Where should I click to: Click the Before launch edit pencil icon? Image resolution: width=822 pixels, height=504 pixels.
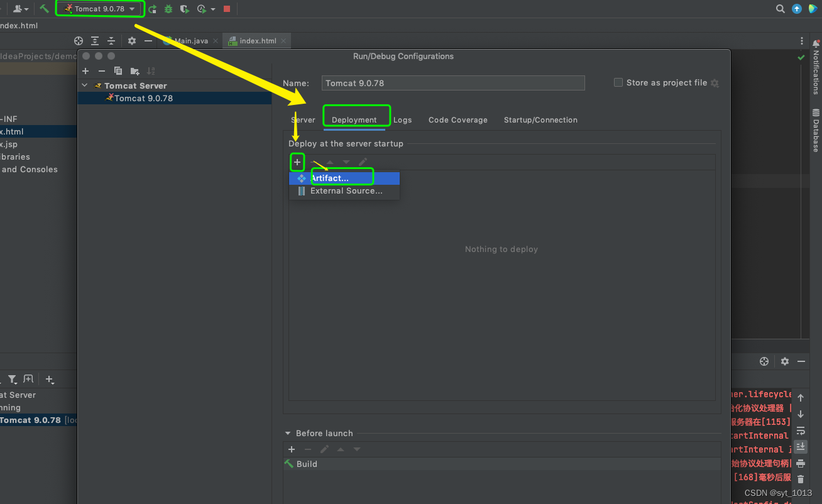[x=324, y=449]
